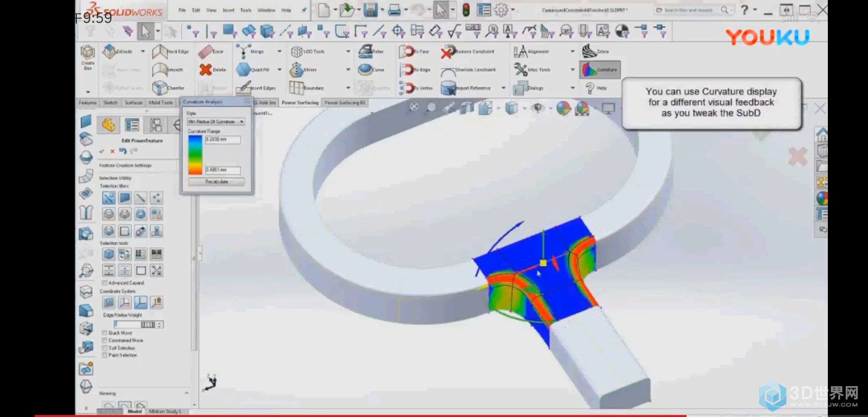868x417 pixels.
Task: Accept Edit PowerFeature with green checkmark
Action: click(102, 151)
